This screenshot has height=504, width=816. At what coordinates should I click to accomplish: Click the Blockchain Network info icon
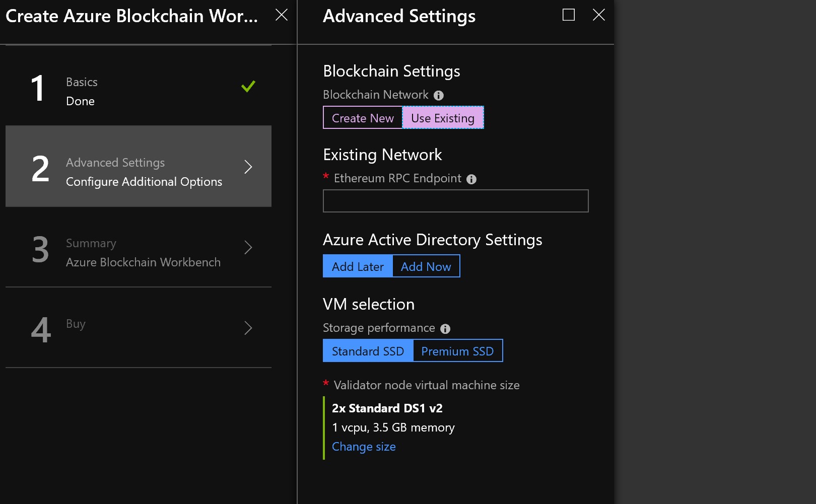coord(439,95)
